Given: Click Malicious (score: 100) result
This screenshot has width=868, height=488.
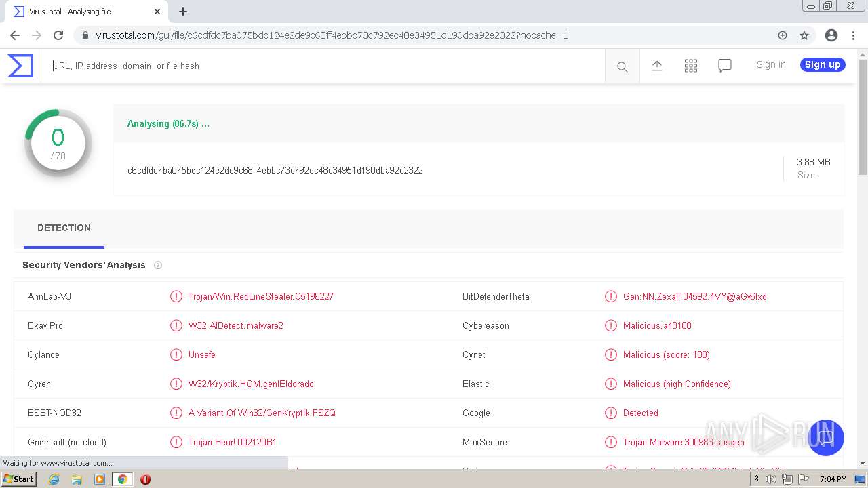Looking at the screenshot, I should coord(667,354).
